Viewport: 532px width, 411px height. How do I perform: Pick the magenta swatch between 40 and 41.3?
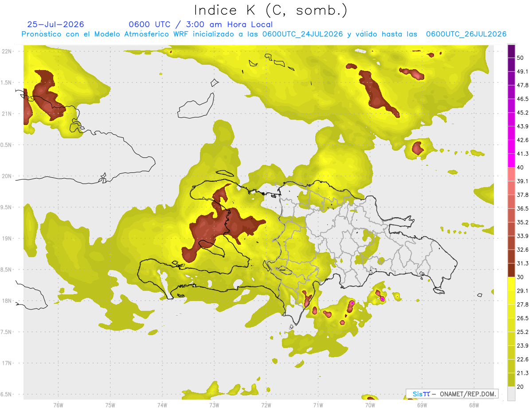(x=511, y=160)
